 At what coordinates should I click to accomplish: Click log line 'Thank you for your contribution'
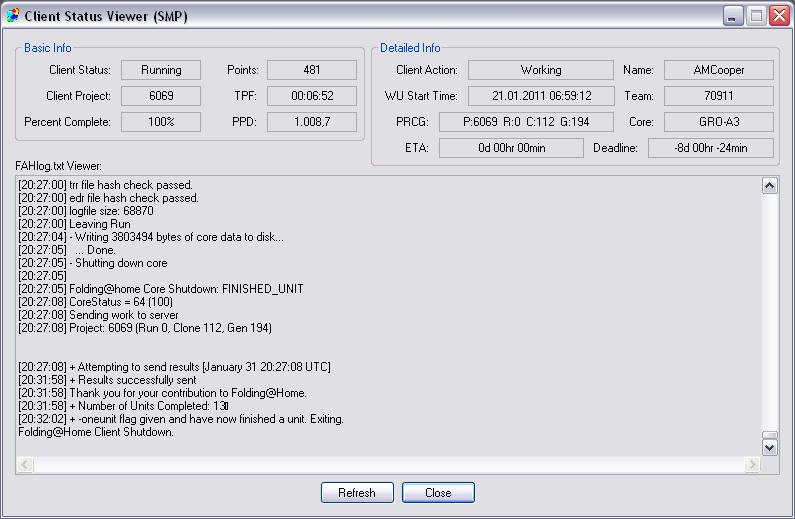pos(162,393)
